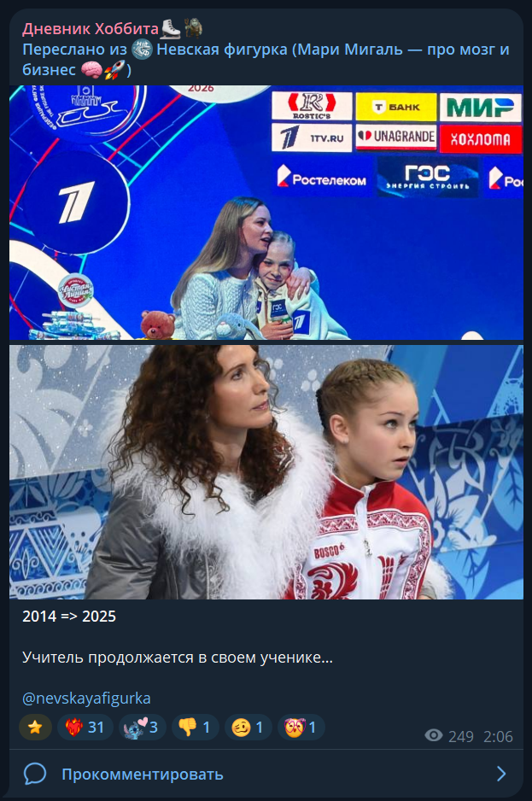Open the bottom photo of the Bosco jacket
Viewport: 532px width, 801px height.
[x=266, y=472]
